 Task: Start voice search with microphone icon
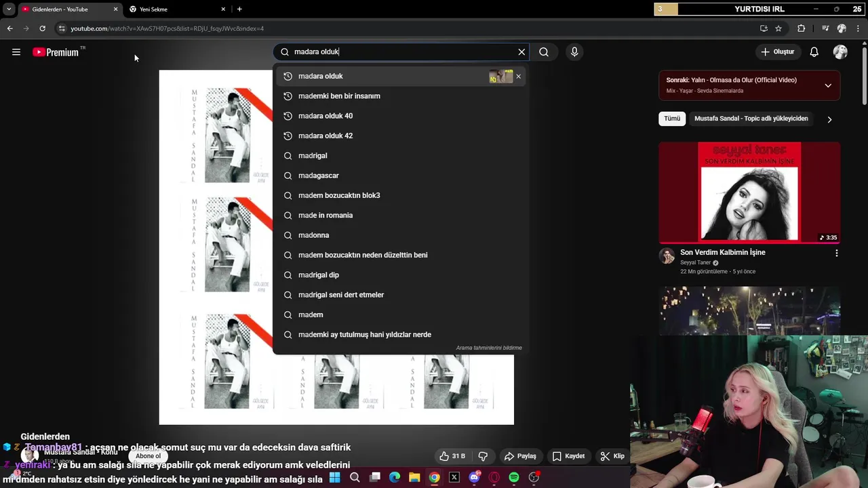[574, 52]
